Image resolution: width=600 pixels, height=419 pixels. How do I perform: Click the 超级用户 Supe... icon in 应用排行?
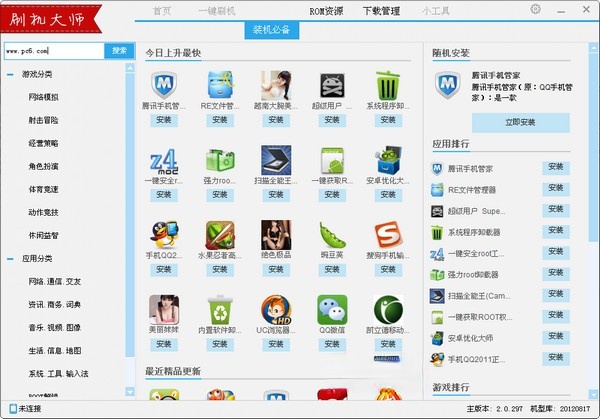(437, 211)
